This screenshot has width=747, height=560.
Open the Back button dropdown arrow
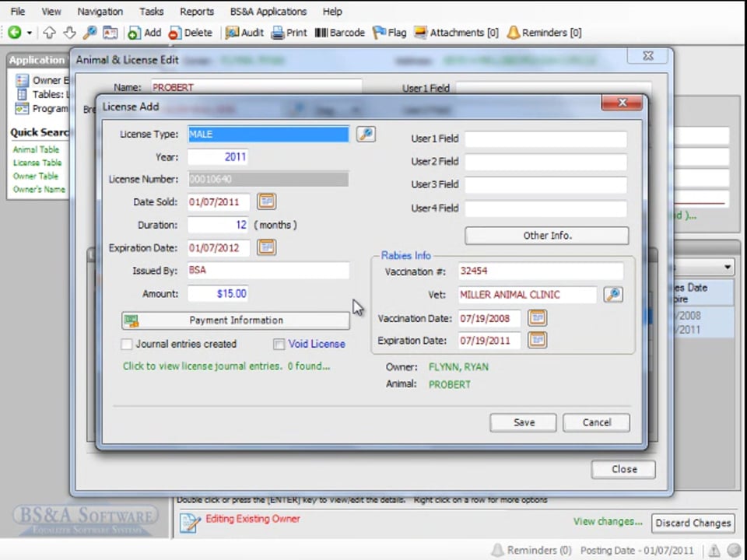[29, 33]
